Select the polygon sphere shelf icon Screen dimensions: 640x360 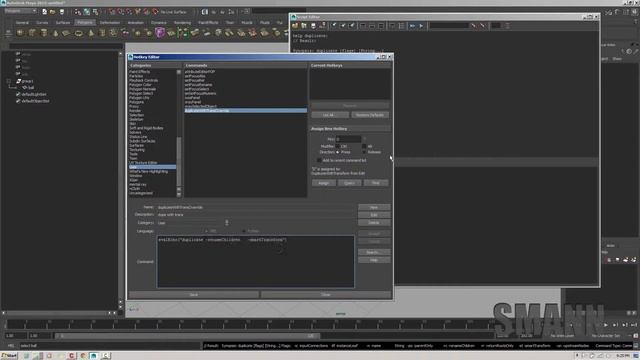(x=20, y=33)
